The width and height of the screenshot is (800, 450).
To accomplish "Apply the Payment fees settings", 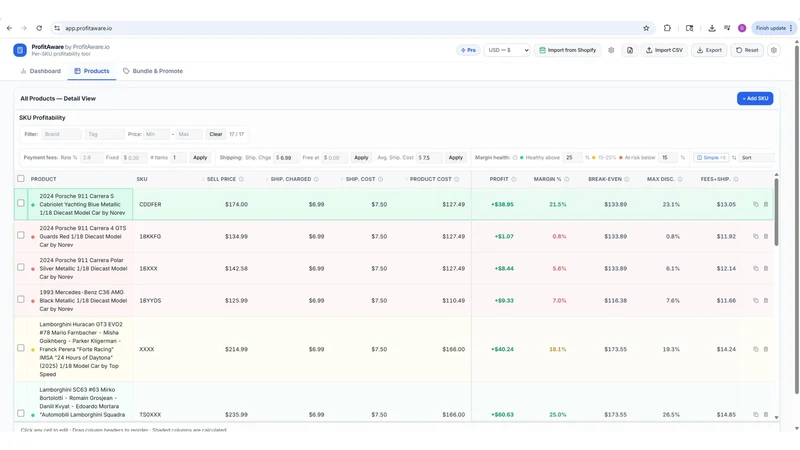I will [200, 158].
